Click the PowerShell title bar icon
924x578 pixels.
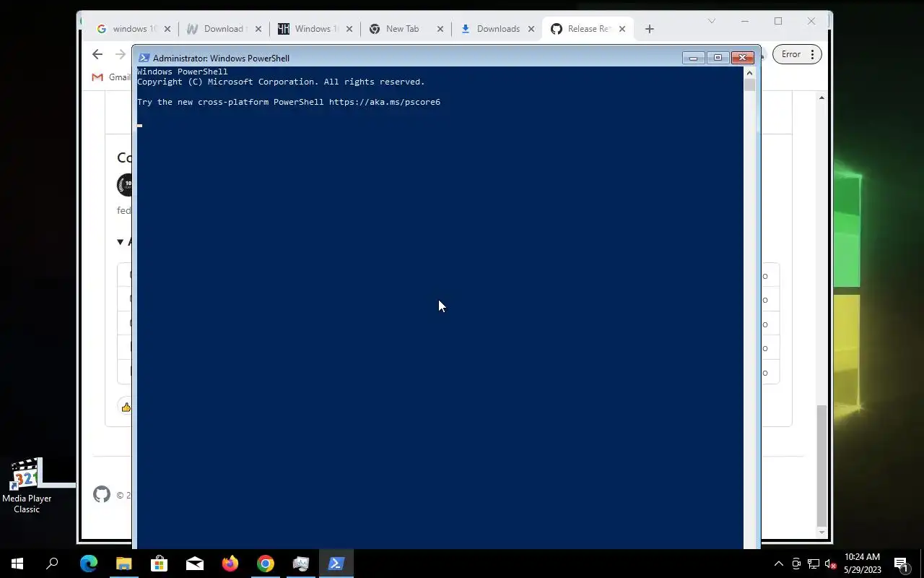pos(144,58)
